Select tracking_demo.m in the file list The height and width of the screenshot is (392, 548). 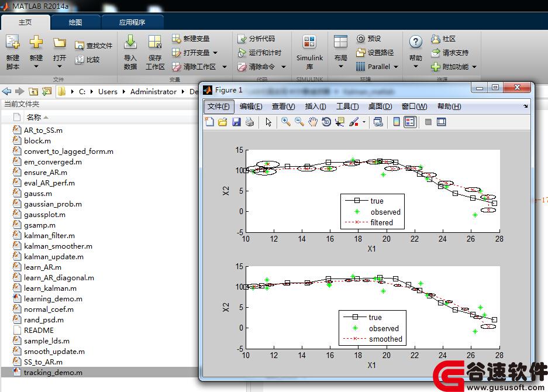tap(53, 373)
